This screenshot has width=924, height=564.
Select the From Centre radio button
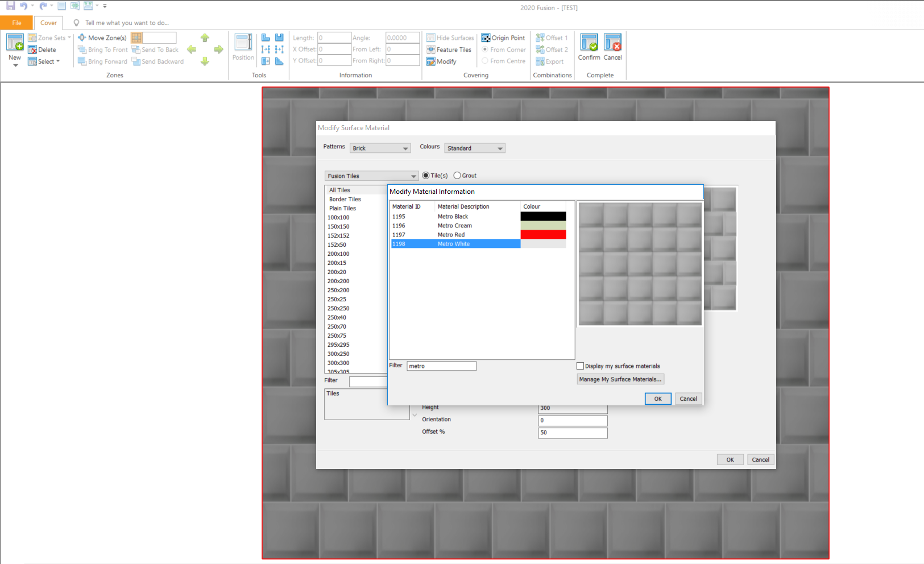click(485, 61)
